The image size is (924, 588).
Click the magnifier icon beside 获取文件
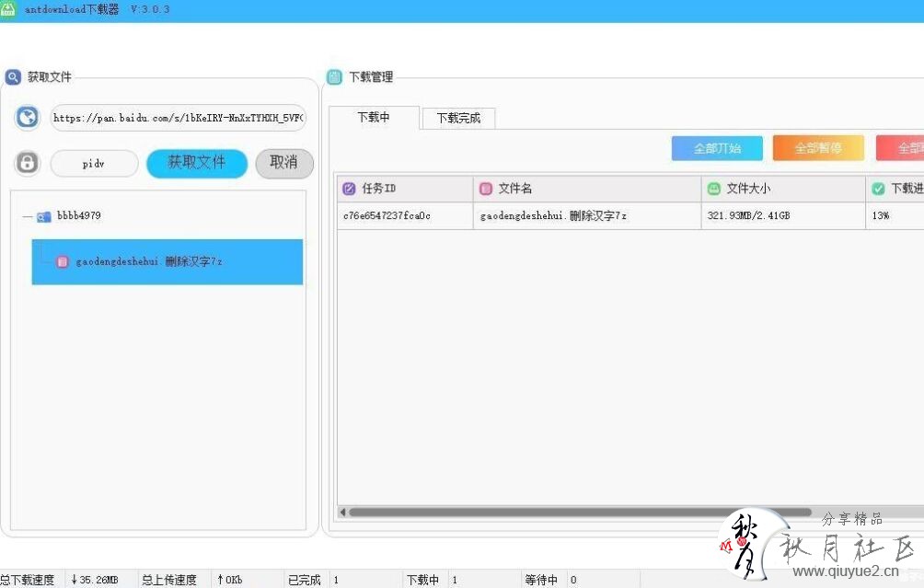point(13,77)
